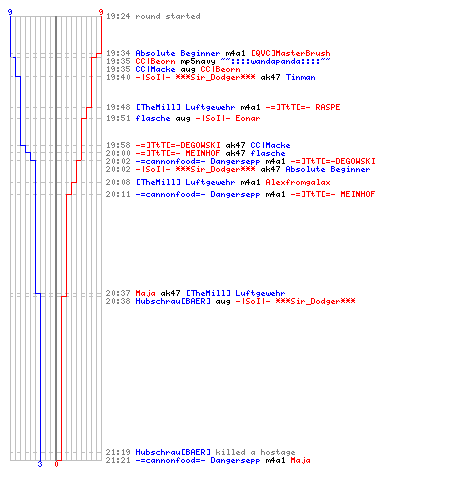450x500 pixels.
Task: Click the blue final score 3
Action: coord(40,464)
